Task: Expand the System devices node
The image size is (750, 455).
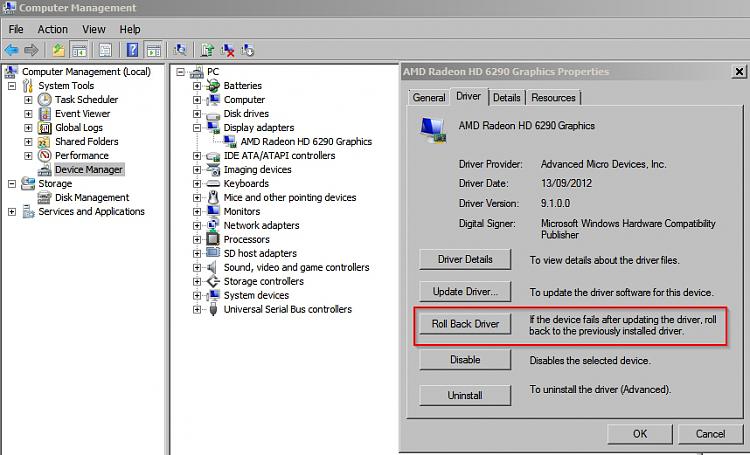Action: tap(197, 296)
